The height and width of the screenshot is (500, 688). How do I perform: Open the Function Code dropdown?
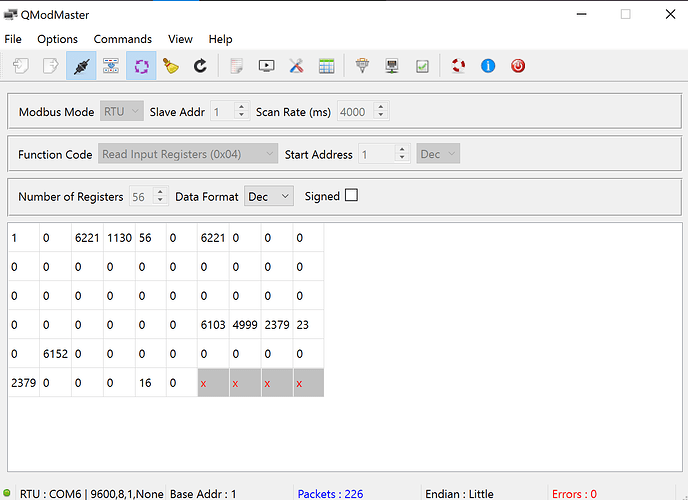[188, 154]
